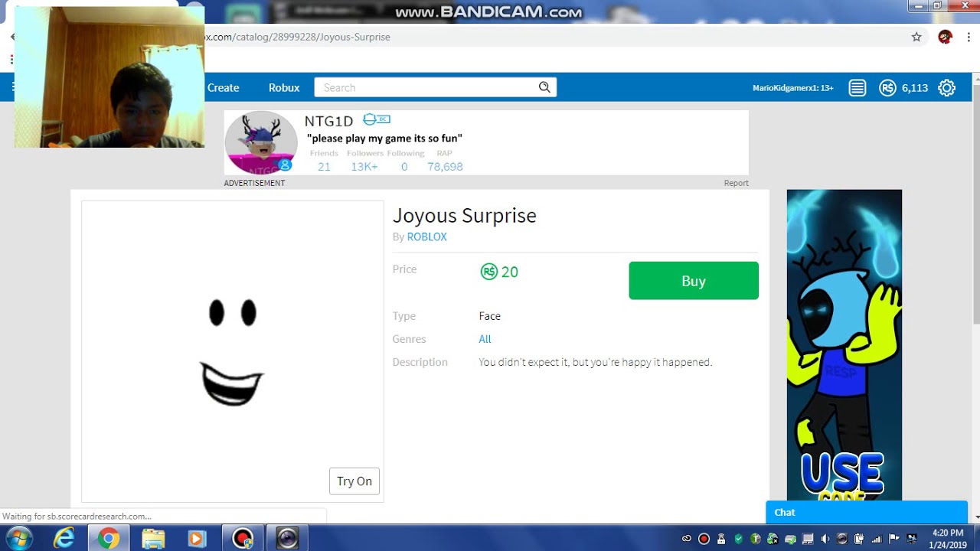The height and width of the screenshot is (551, 980).
Task: Click the red record tray icon
Action: coord(704,538)
